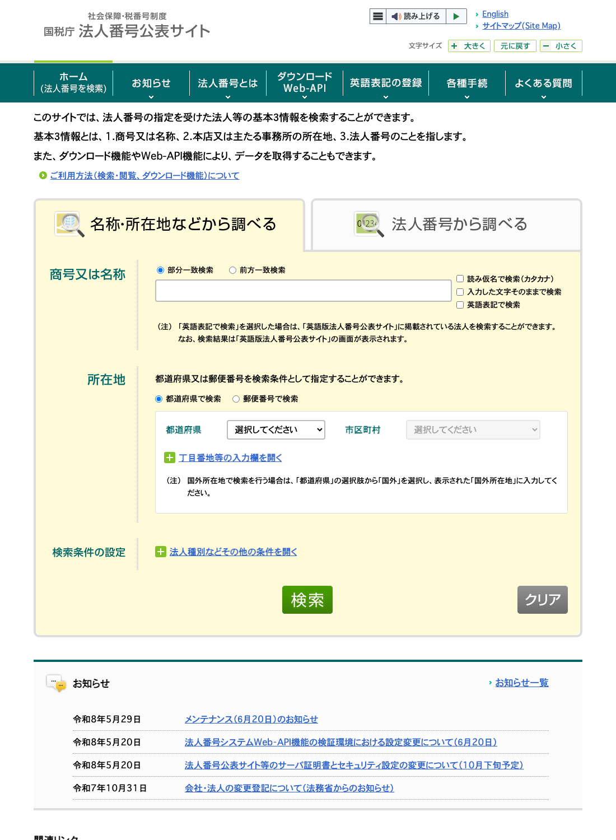The width and height of the screenshot is (616, 840).
Task: Open the ダウンロード Web-API navigation menu
Action: click(x=305, y=83)
